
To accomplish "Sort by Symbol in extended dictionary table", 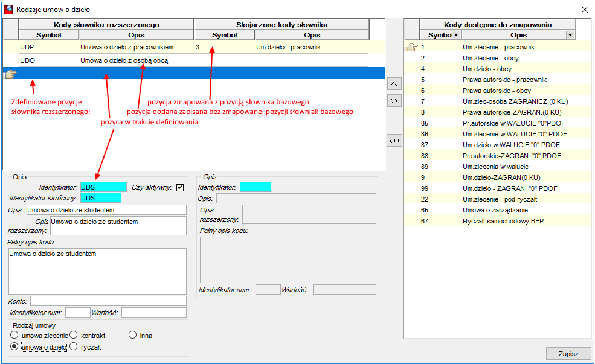I will 48,35.
